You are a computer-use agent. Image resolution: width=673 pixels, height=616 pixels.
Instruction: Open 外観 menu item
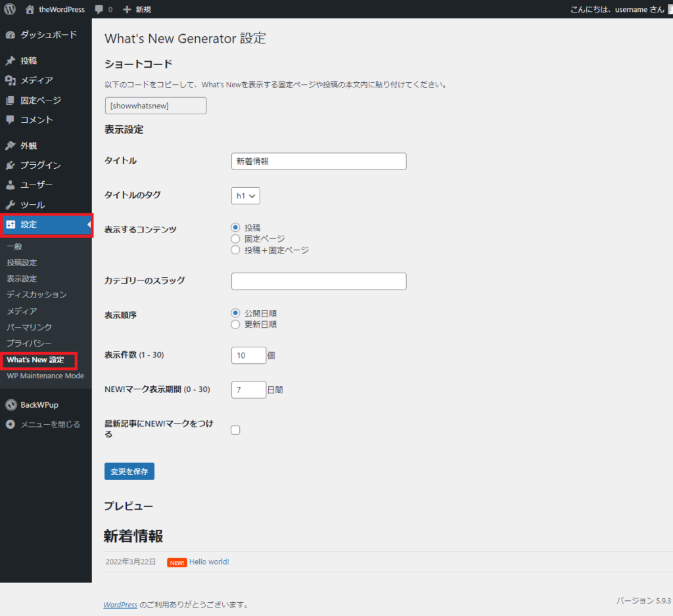(46, 145)
